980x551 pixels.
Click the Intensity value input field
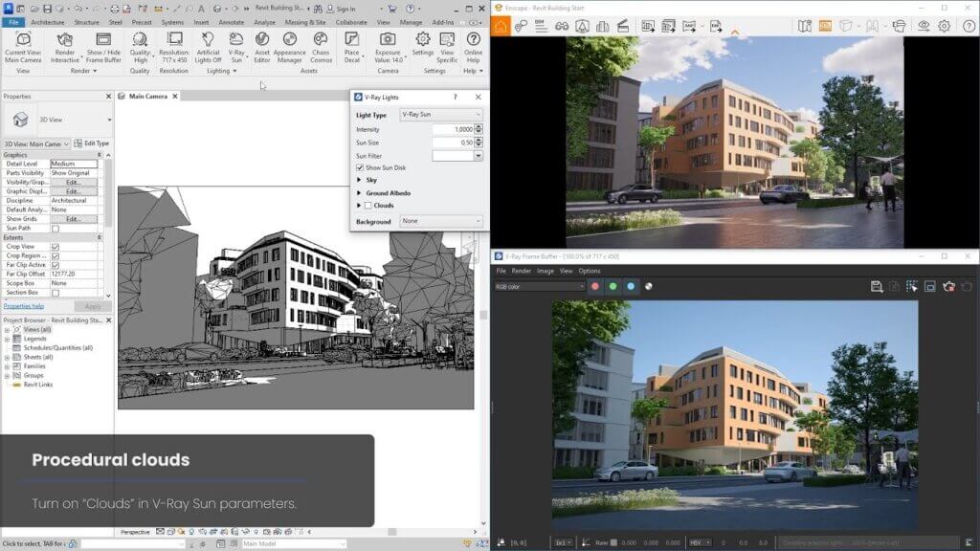453,130
